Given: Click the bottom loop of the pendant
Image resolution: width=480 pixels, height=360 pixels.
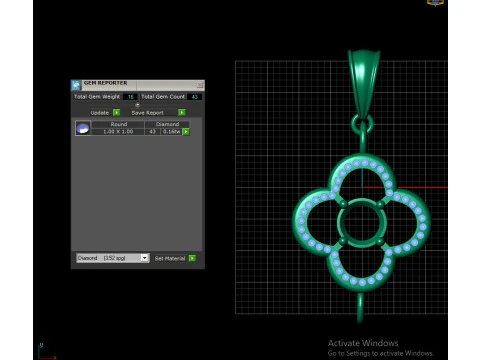Looking at the screenshot, I should 360,308.
